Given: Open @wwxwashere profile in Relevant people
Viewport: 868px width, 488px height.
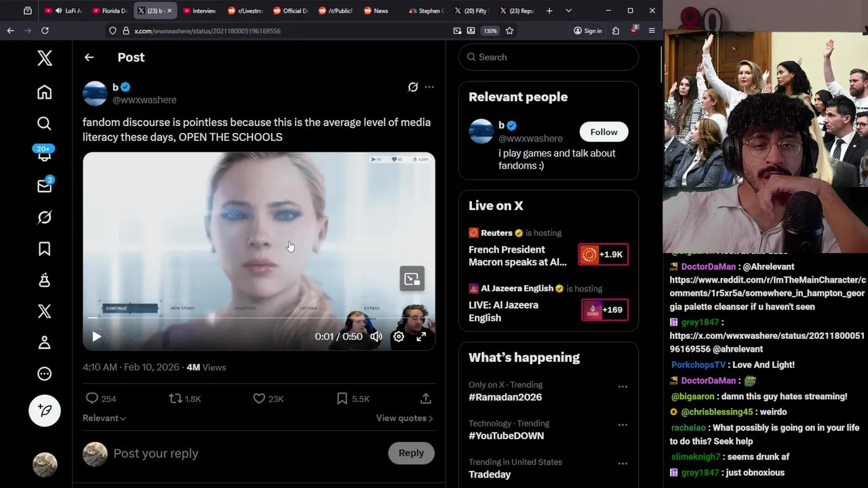Looking at the screenshot, I should (x=530, y=138).
